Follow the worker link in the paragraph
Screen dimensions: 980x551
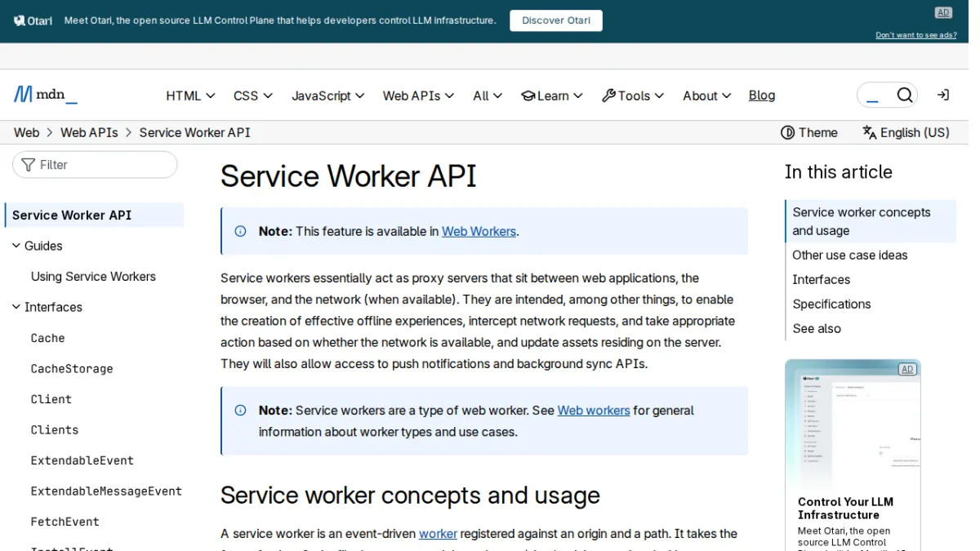tap(438, 534)
